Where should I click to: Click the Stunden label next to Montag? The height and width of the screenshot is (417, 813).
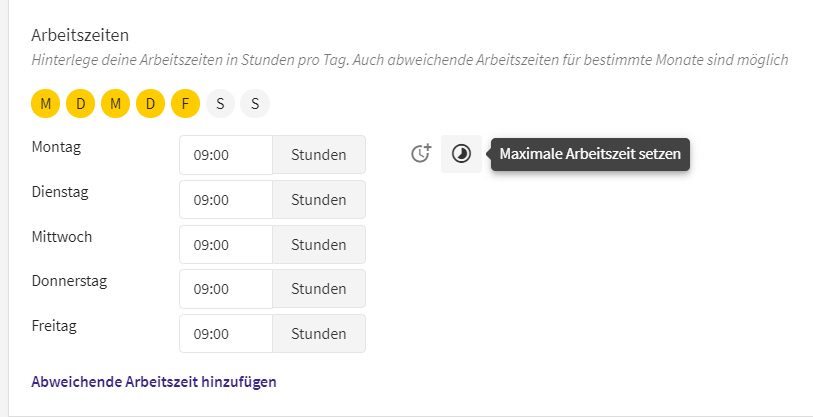point(319,155)
